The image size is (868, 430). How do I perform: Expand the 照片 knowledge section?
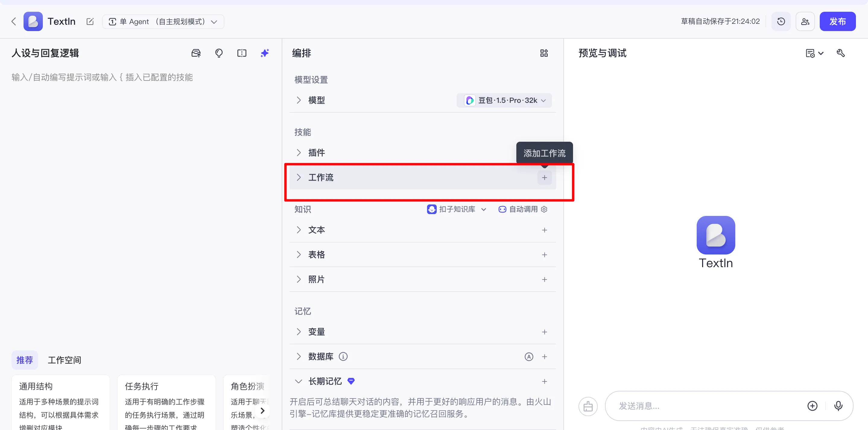pos(299,279)
